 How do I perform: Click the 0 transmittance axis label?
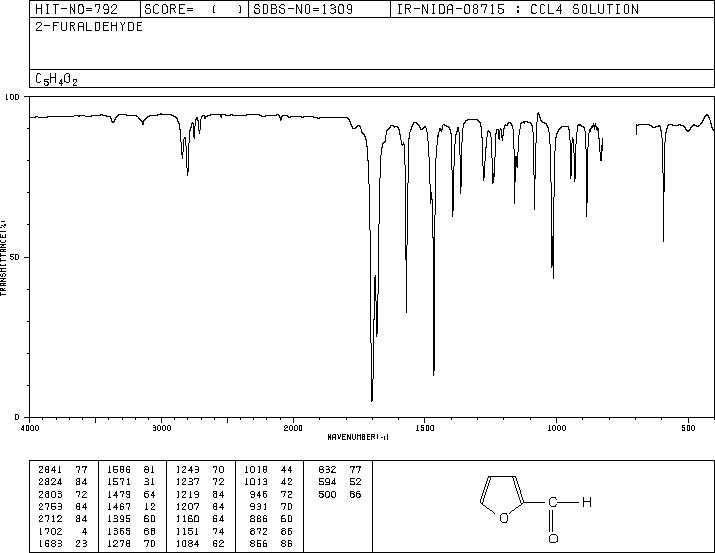[x=17, y=417]
